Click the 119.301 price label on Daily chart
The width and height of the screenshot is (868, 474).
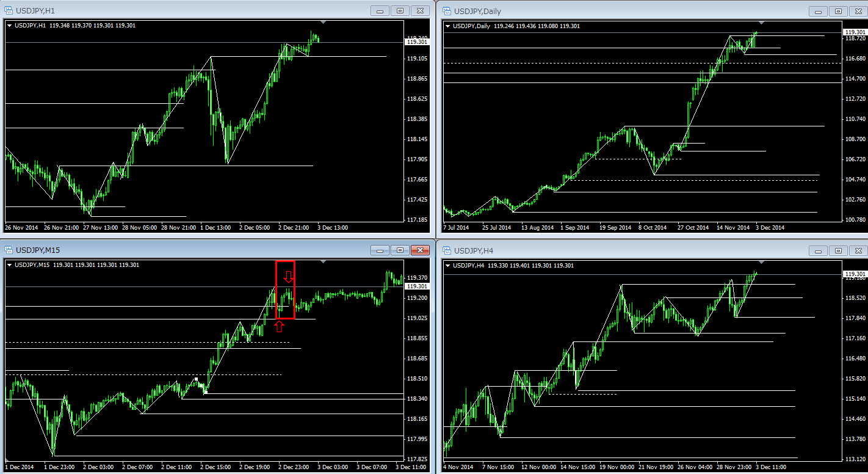[x=854, y=32]
